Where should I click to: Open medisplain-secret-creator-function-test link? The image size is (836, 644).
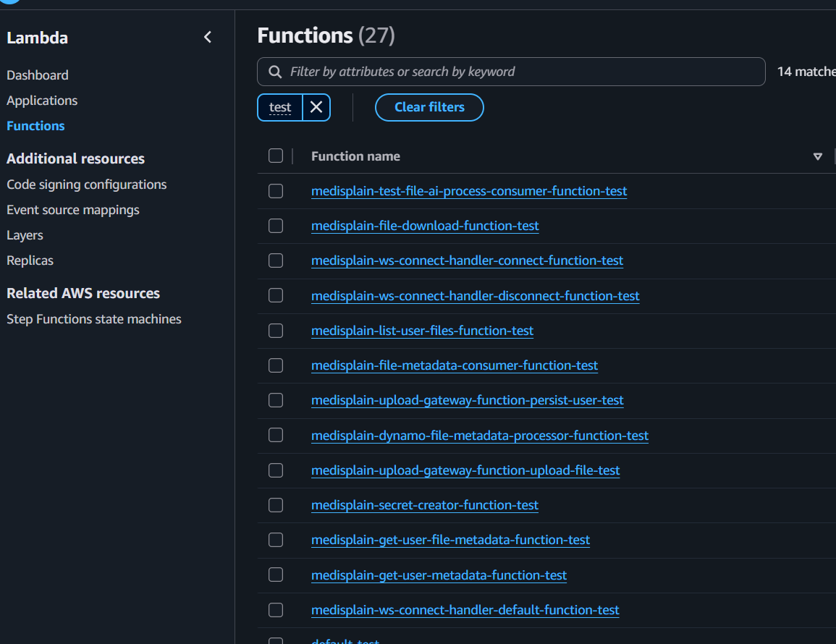(x=424, y=505)
